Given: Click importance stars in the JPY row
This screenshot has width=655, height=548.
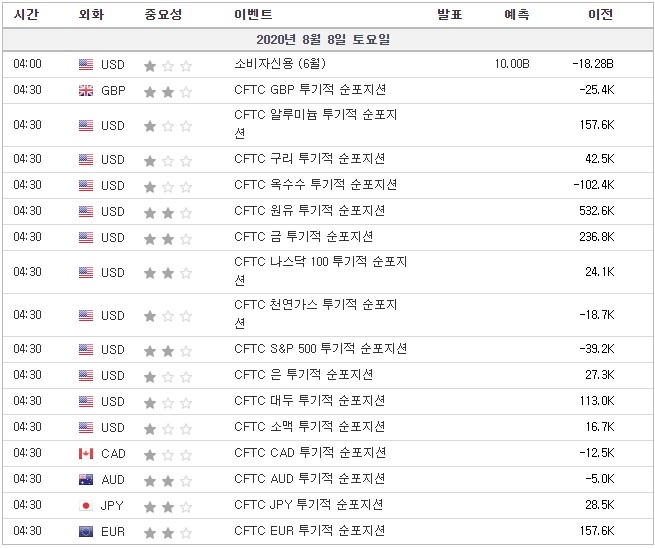Looking at the screenshot, I should pyautogui.click(x=168, y=507).
